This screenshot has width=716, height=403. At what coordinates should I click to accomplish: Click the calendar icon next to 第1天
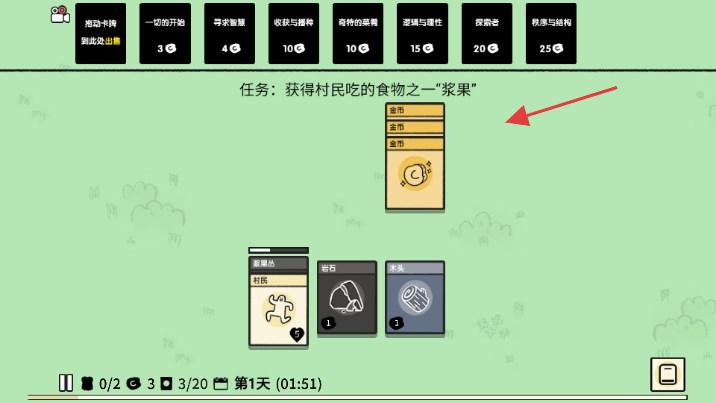tap(221, 383)
